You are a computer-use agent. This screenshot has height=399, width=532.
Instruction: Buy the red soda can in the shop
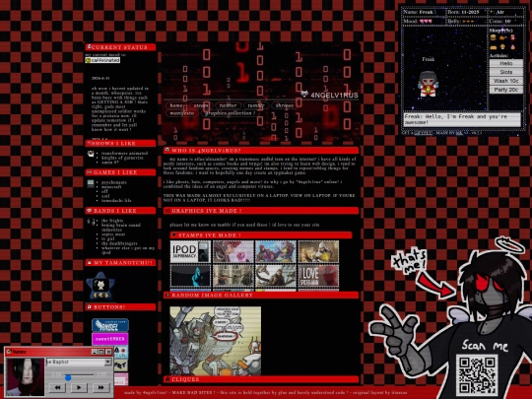(512, 37)
